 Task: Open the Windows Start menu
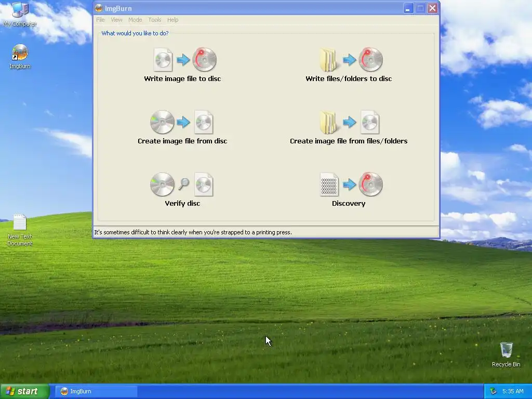25,391
